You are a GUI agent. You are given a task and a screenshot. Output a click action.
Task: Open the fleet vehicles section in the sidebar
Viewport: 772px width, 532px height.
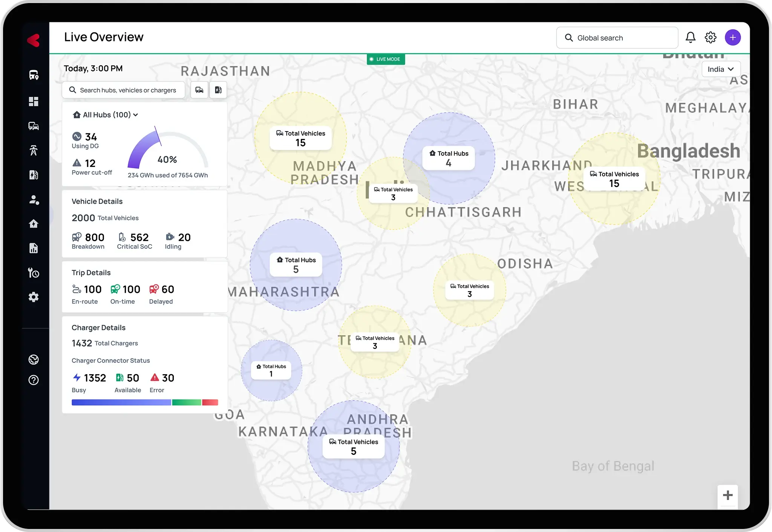coord(34,126)
